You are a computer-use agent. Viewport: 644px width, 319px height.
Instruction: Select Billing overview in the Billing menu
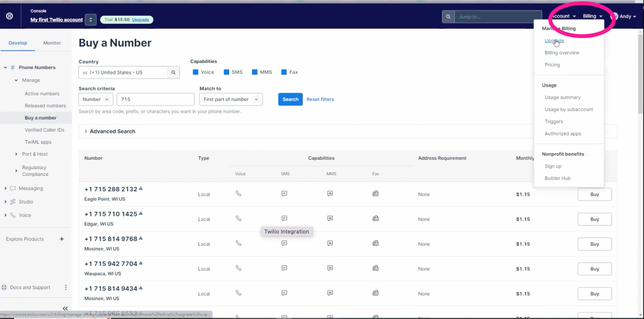pos(562,53)
